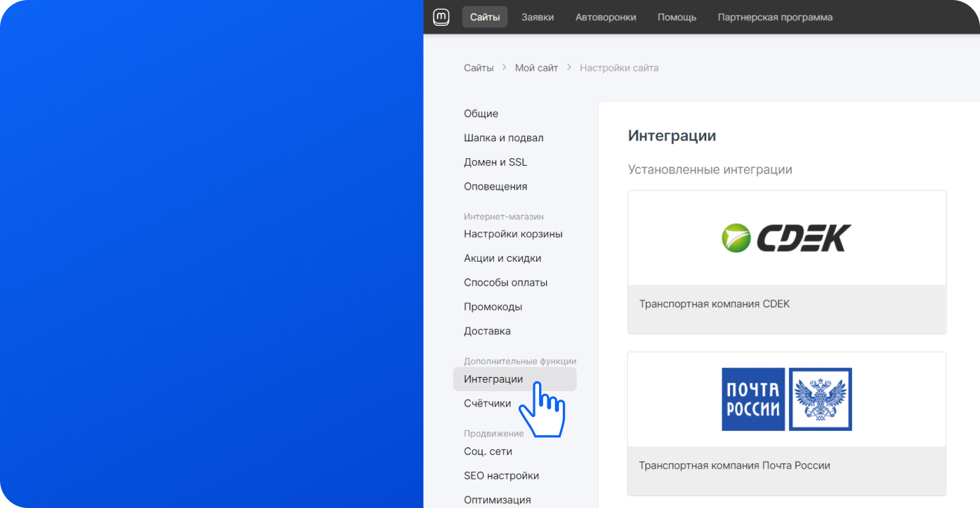980x508 pixels.
Task: Go to Сайты in the breadcrumb
Action: 479,68
